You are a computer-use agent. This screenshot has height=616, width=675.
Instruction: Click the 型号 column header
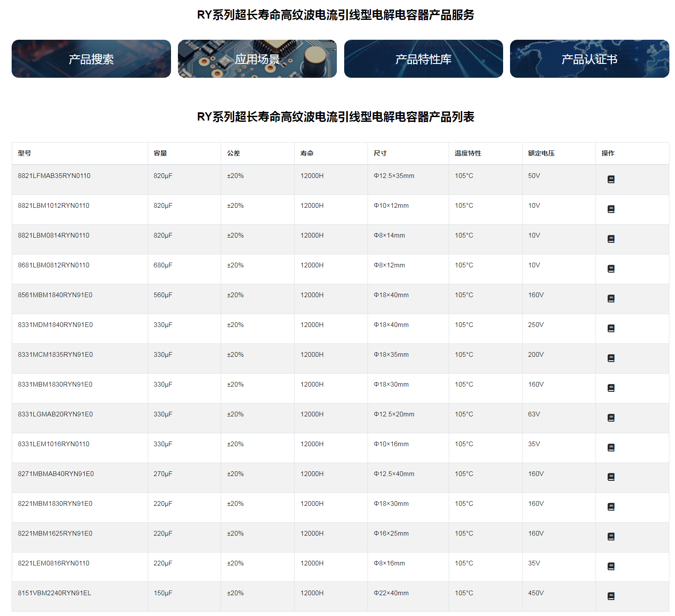click(25, 153)
